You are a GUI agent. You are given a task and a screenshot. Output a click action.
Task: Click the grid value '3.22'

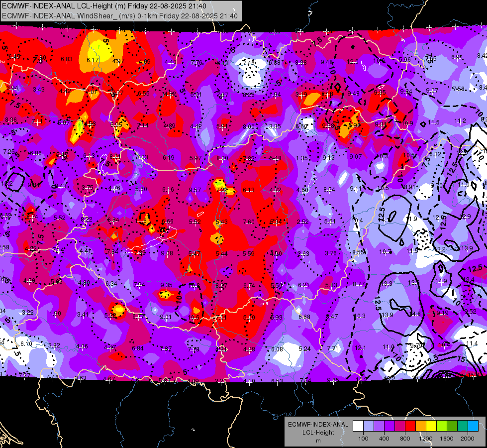pyautogui.click(x=27, y=312)
